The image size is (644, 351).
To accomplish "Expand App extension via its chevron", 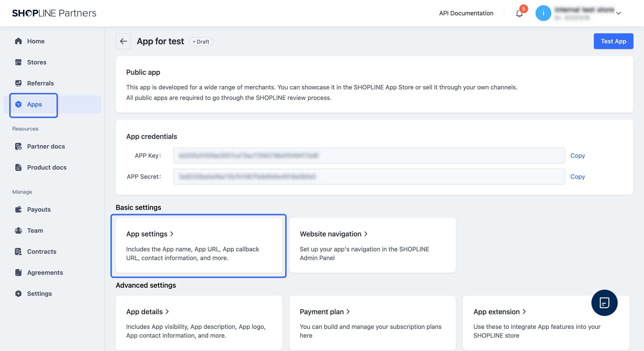I will 524,312.
